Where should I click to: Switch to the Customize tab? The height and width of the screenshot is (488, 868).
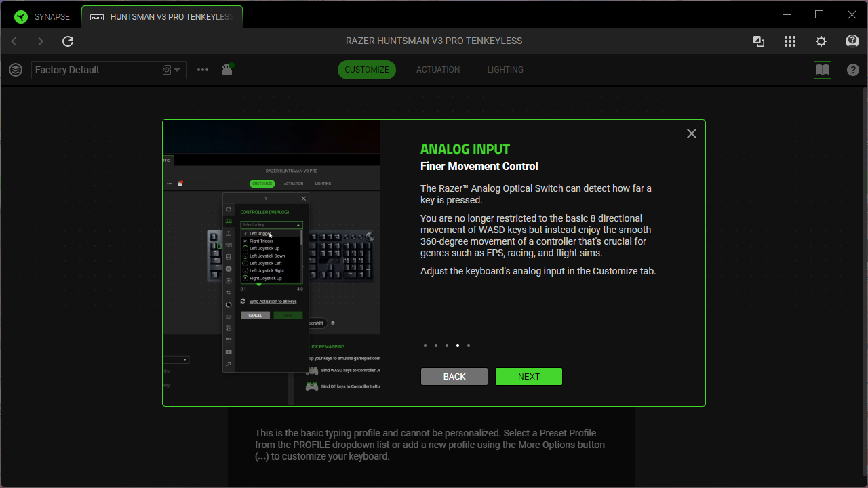pyautogui.click(x=367, y=70)
